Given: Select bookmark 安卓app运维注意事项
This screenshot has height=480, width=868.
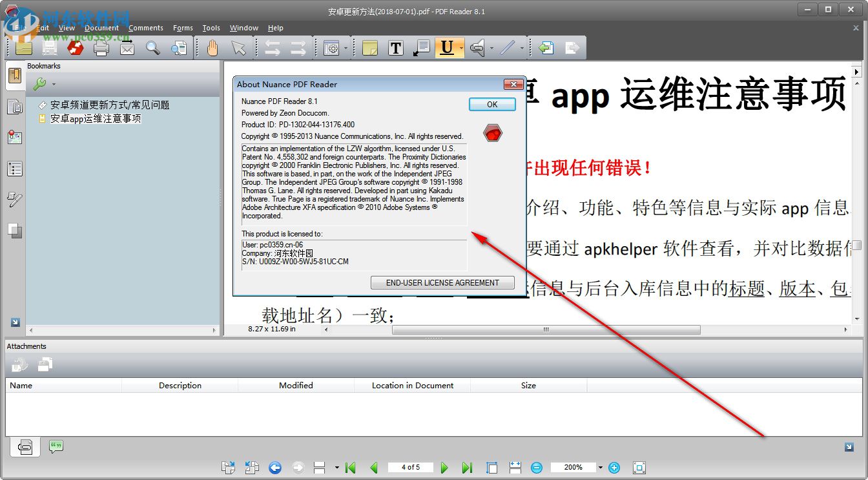Looking at the screenshot, I should 96,118.
